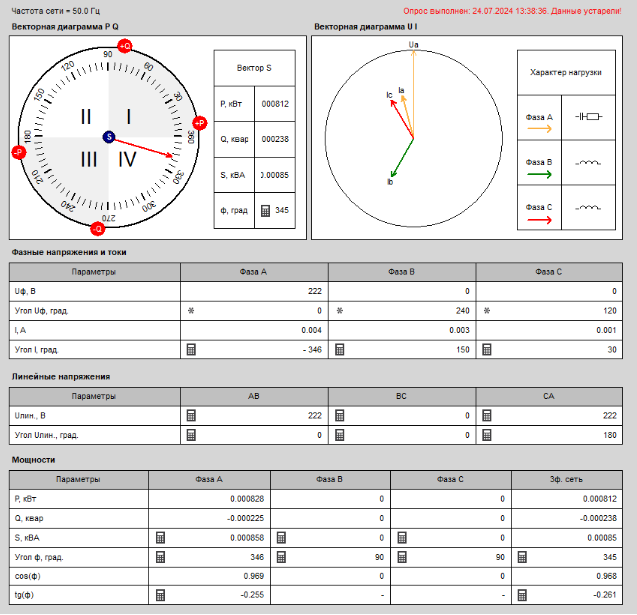Viewport: 637px width, 615px height.
Task: Click the cos(φ) 3ф. сеть value 0.968
Action: [x=607, y=576]
